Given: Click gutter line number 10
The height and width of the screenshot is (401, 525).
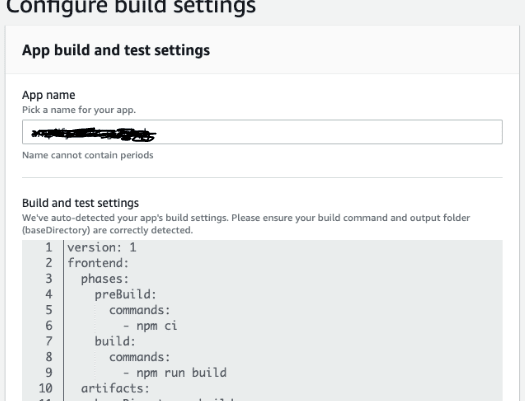Looking at the screenshot, I should (x=46, y=388).
